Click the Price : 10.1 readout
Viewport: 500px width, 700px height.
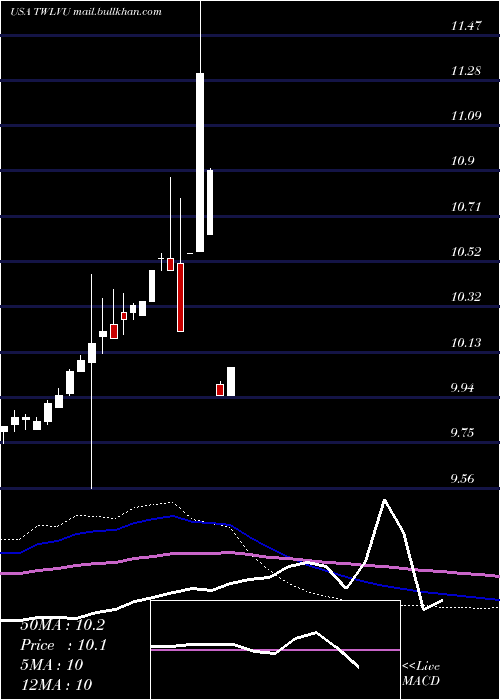63,645
